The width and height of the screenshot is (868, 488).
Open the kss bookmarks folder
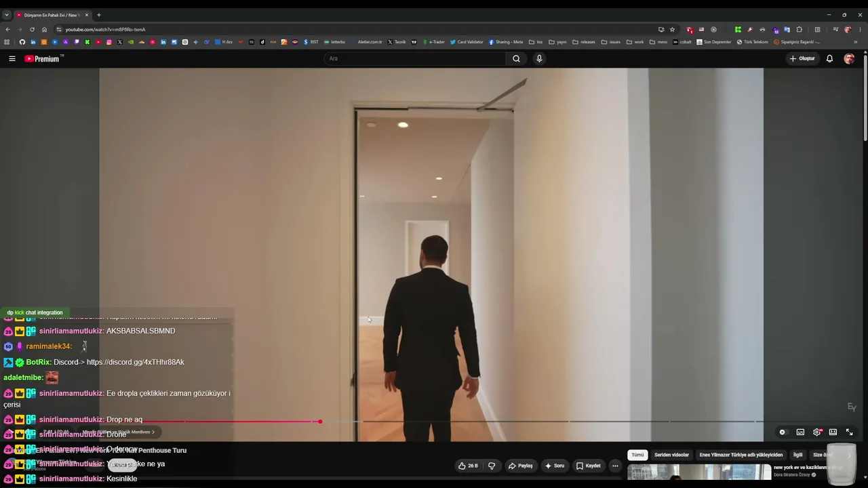pyautogui.click(x=536, y=42)
